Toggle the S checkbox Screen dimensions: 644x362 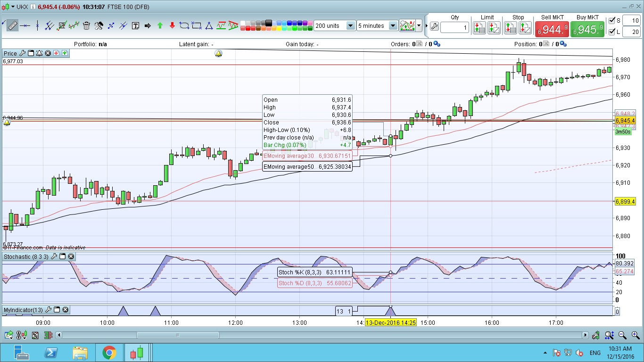click(x=612, y=20)
